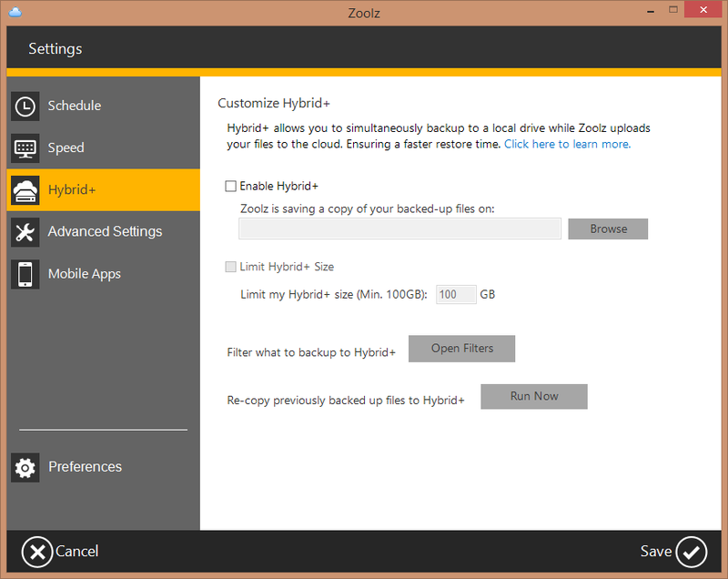The height and width of the screenshot is (579, 728).
Task: Open Mobile Apps section
Action: 104,274
